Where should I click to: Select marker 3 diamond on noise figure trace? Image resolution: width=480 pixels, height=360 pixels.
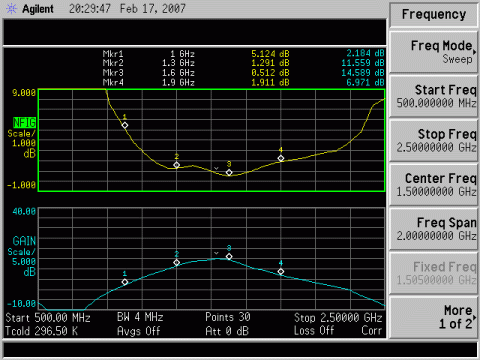click(x=229, y=172)
